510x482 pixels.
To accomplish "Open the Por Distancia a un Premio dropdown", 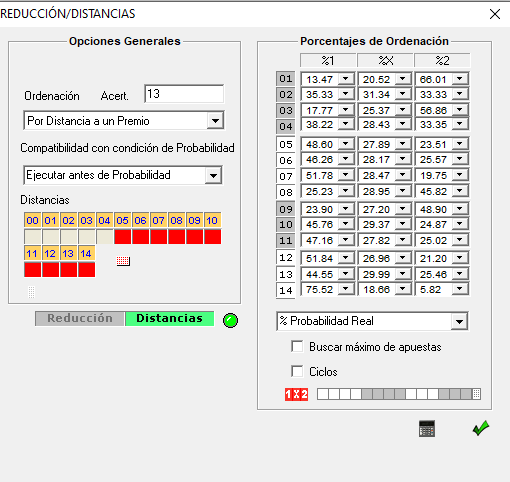I will click(215, 121).
